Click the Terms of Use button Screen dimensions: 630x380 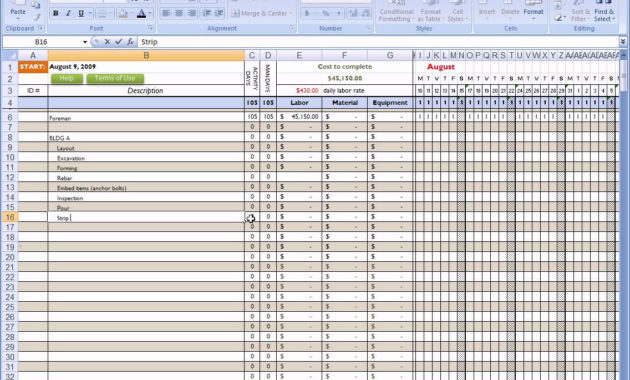click(115, 78)
